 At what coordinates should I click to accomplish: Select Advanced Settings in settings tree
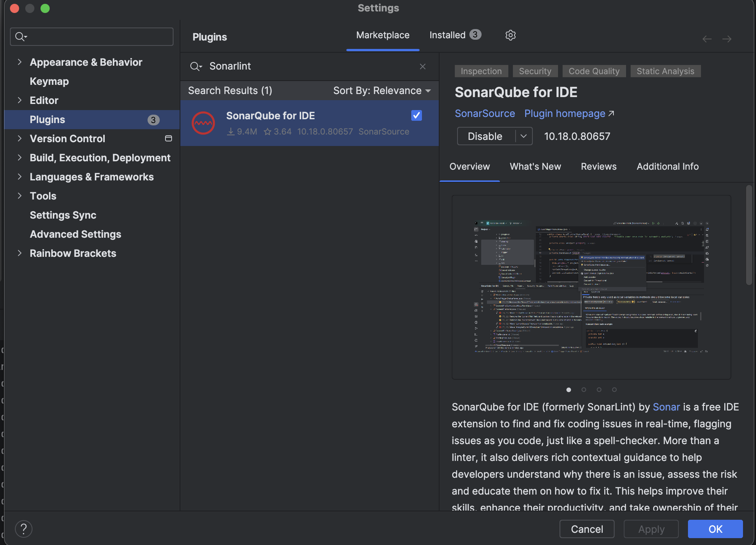tap(75, 234)
